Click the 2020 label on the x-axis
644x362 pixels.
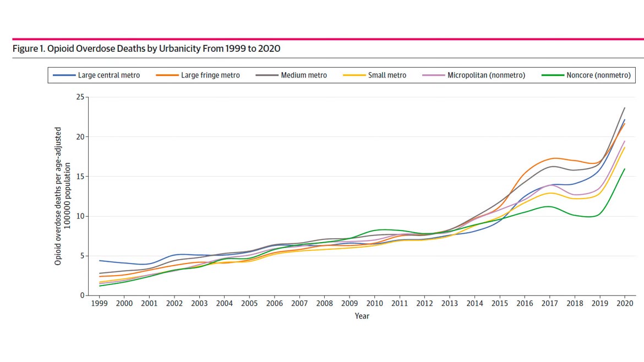pos(624,304)
